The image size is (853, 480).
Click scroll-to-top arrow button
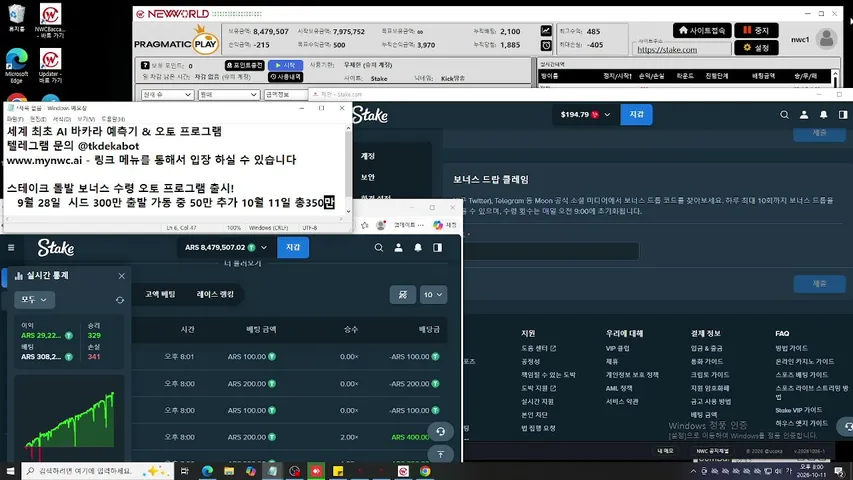click(441, 454)
